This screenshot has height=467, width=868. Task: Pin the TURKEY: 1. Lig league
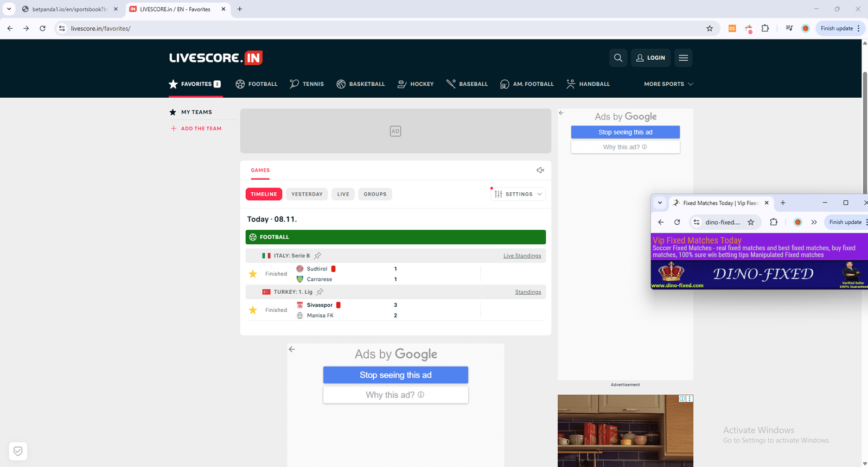(320, 292)
